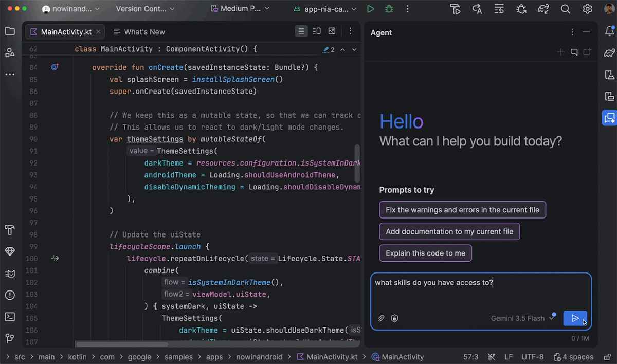Open the Gemini 3.5 Flash model selector
This screenshot has width=617, height=364.
click(523, 318)
